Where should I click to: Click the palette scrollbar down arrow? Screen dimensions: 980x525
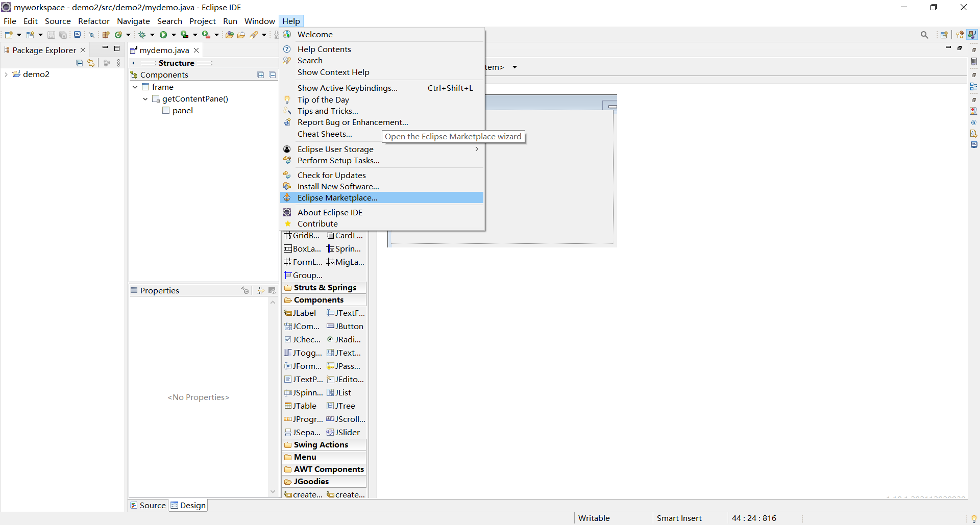(x=273, y=491)
